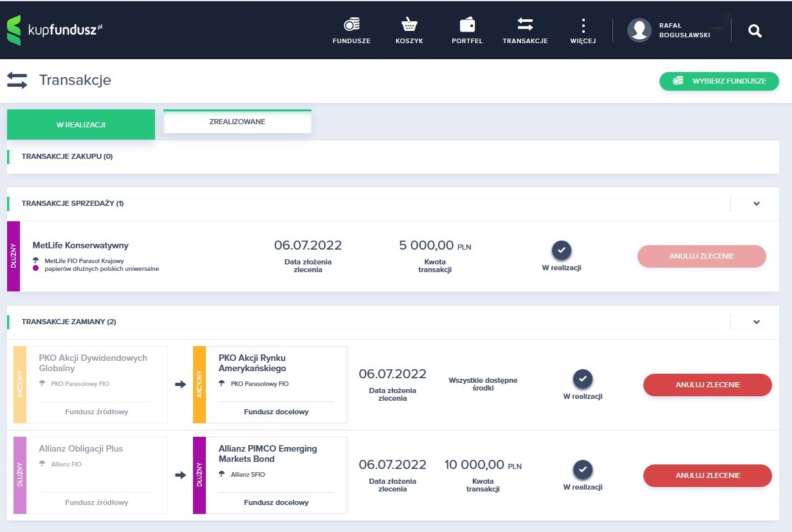Viewport: 792px width, 532px height.
Task: Click status checkmark for PKO Akcji Rynku Amerykańskiego
Action: tap(583, 379)
